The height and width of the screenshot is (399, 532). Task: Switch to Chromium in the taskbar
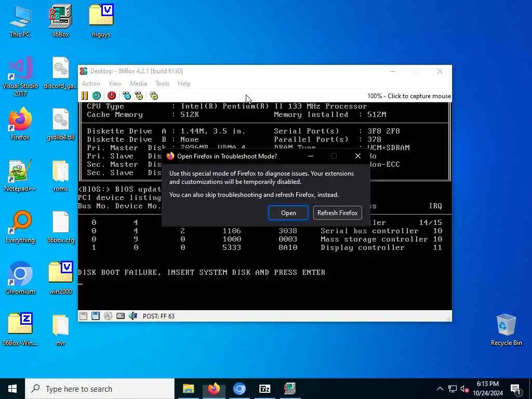click(x=239, y=389)
